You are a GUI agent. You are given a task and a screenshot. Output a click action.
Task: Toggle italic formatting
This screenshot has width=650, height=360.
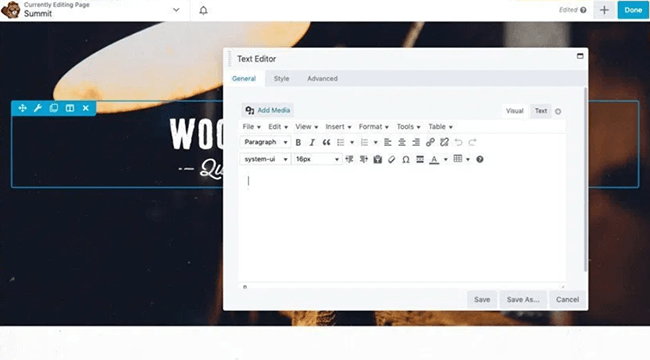[x=312, y=142]
